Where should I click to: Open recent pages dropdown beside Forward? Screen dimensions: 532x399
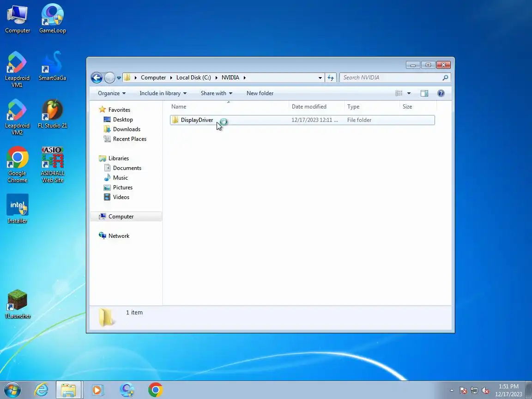(119, 78)
